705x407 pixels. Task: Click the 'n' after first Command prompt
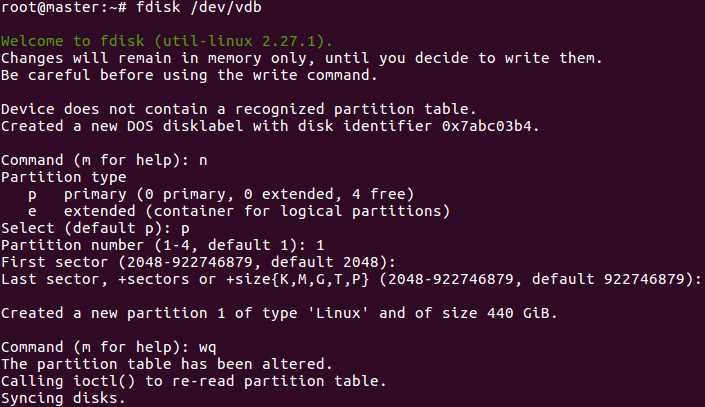click(x=203, y=161)
